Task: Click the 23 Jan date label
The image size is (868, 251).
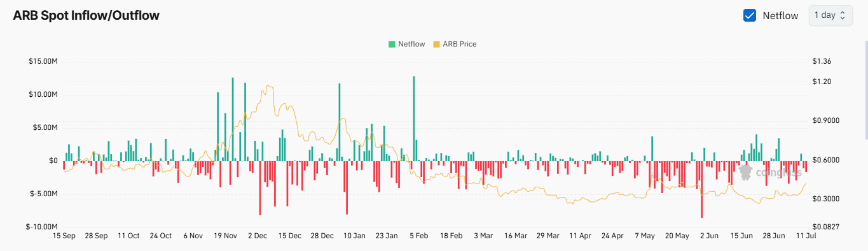Action: point(387,236)
